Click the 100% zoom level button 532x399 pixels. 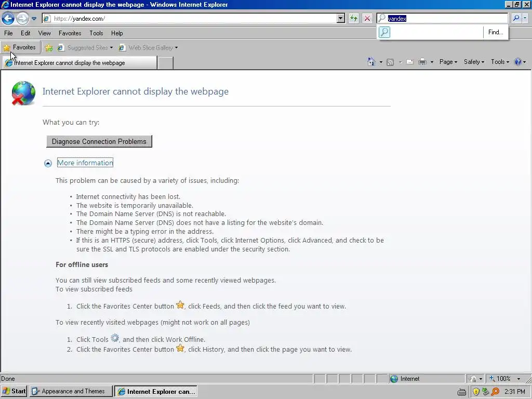[500, 379]
